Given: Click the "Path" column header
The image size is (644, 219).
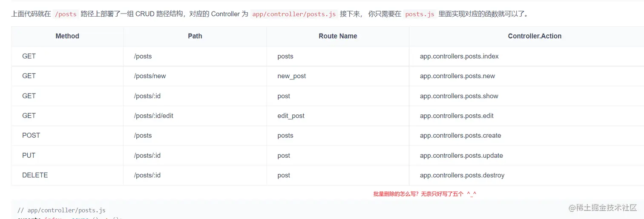Looking at the screenshot, I should pyautogui.click(x=195, y=36).
